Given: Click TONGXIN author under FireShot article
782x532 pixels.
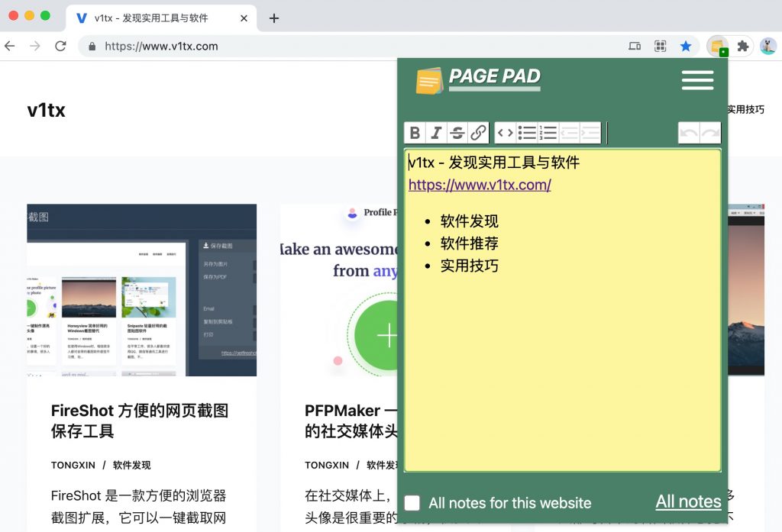Looking at the screenshot, I should click(x=73, y=465).
